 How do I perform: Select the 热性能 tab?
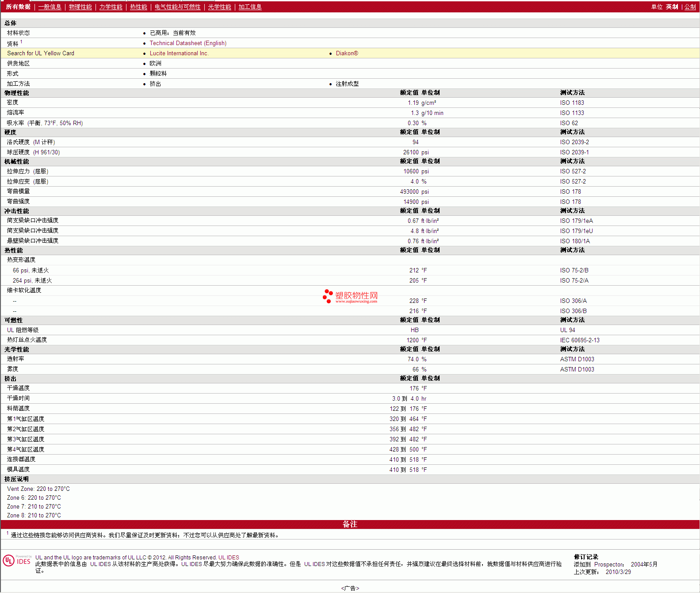[138, 7]
